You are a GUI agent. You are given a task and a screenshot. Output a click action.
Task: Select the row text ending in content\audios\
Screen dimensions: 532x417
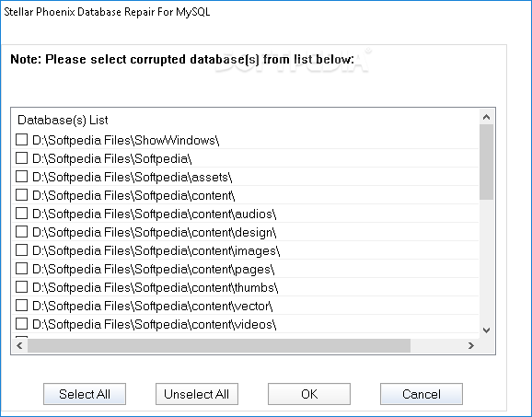155,214
